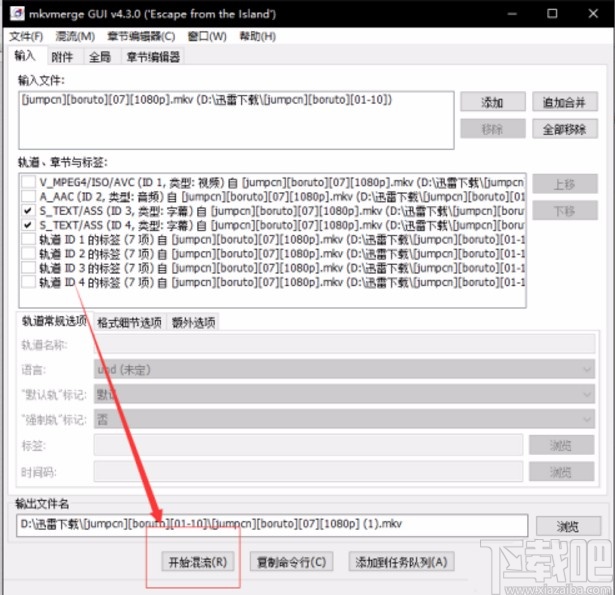615x595 pixels.
Task: Click the 浏览 button for output file
Action: (x=568, y=526)
